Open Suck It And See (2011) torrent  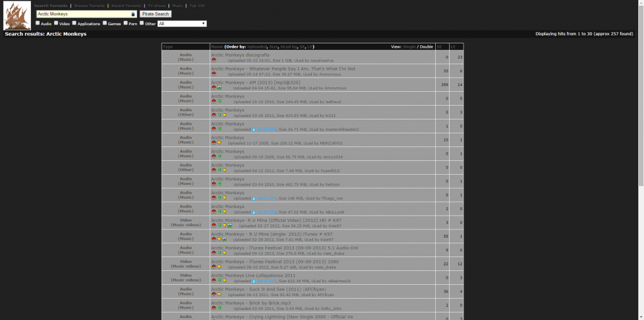(269, 289)
